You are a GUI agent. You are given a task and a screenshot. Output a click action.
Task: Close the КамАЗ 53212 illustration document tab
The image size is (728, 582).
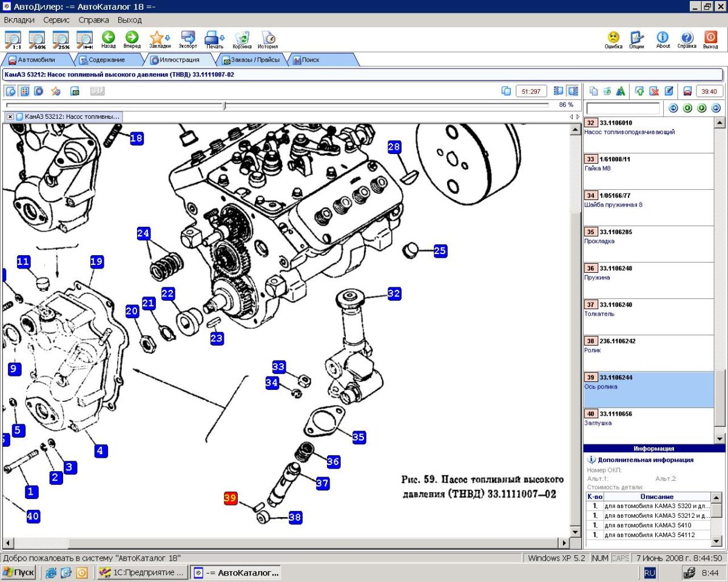coord(10,116)
